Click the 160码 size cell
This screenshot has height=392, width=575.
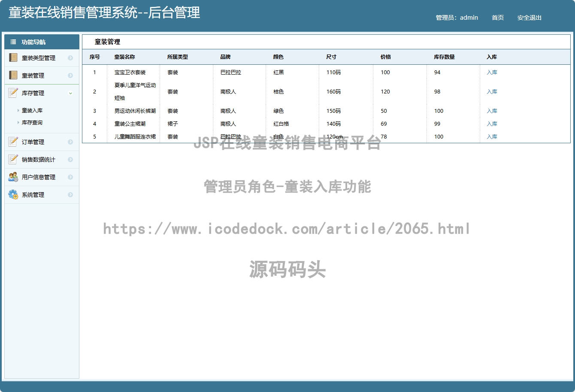tap(333, 92)
